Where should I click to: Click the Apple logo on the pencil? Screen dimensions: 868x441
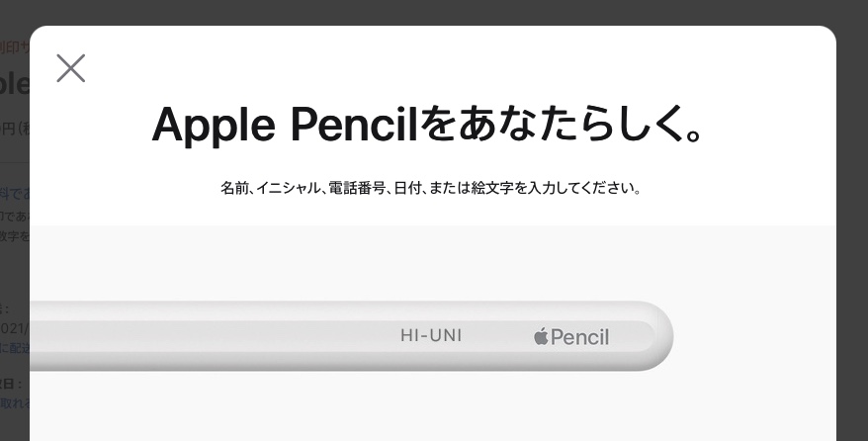click(541, 337)
